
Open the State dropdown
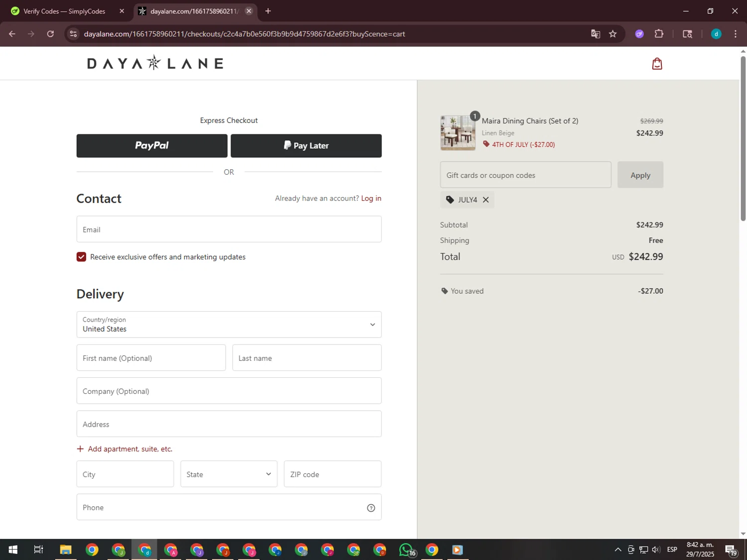[229, 474]
